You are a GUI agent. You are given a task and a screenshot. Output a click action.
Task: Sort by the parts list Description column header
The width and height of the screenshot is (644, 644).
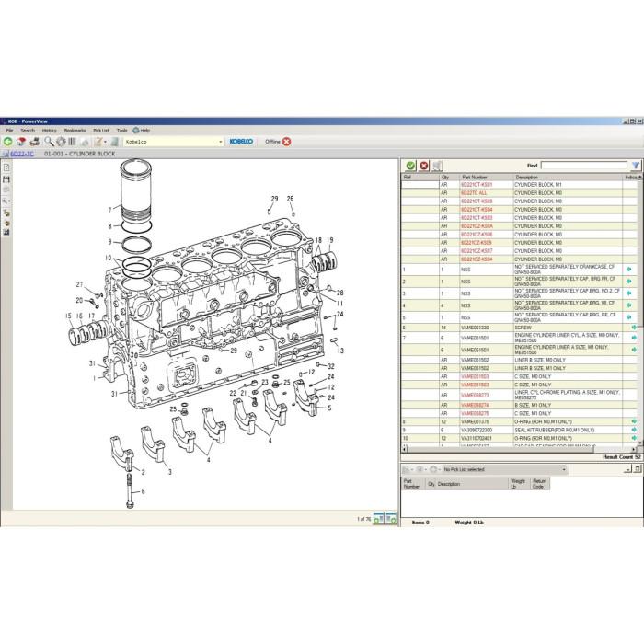click(x=569, y=177)
